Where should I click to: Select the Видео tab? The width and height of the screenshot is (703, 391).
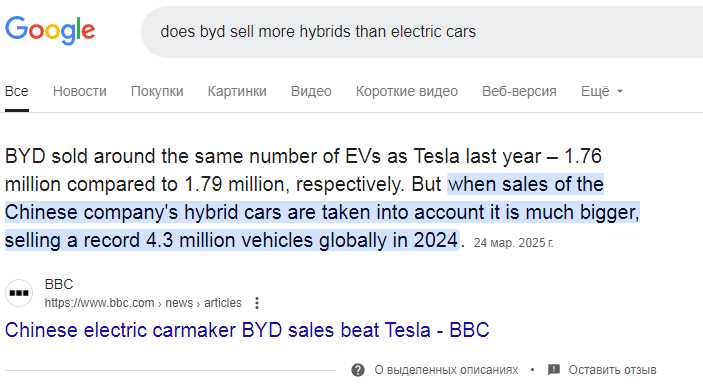(311, 91)
